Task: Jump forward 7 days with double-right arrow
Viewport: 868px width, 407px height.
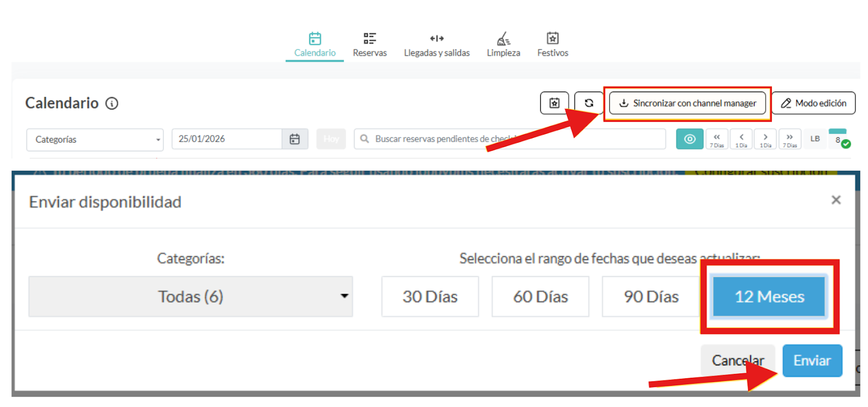Action: [789, 139]
